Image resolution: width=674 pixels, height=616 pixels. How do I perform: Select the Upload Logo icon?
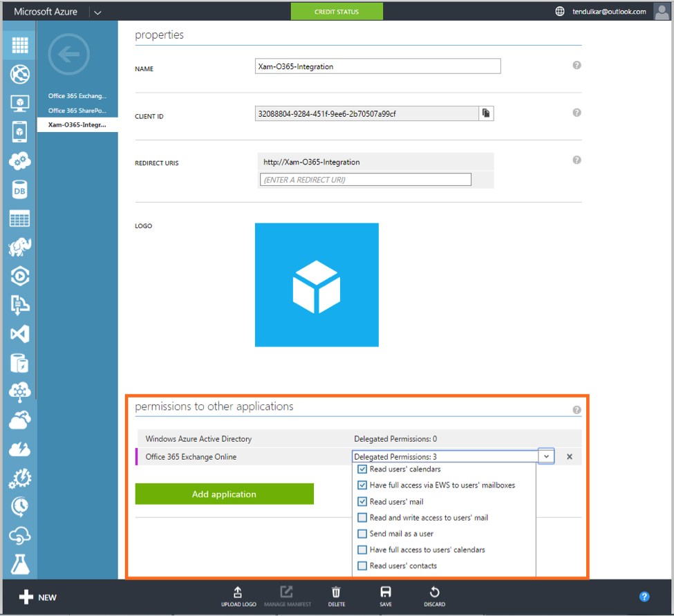238,593
